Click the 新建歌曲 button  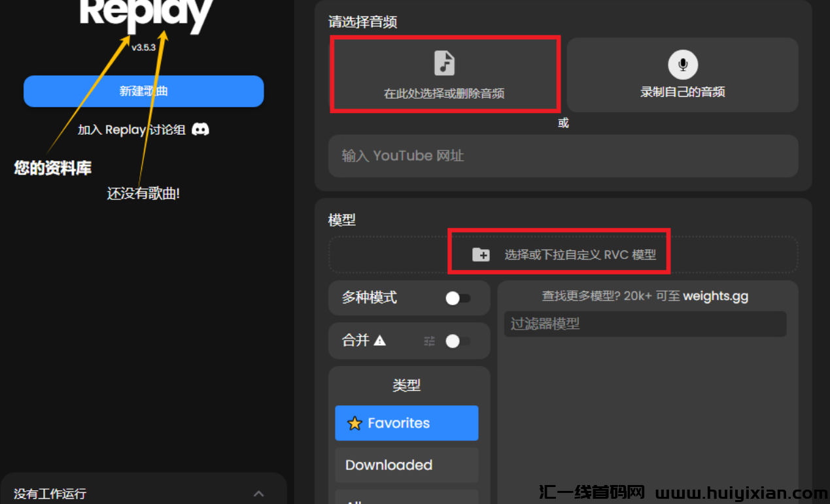144,91
